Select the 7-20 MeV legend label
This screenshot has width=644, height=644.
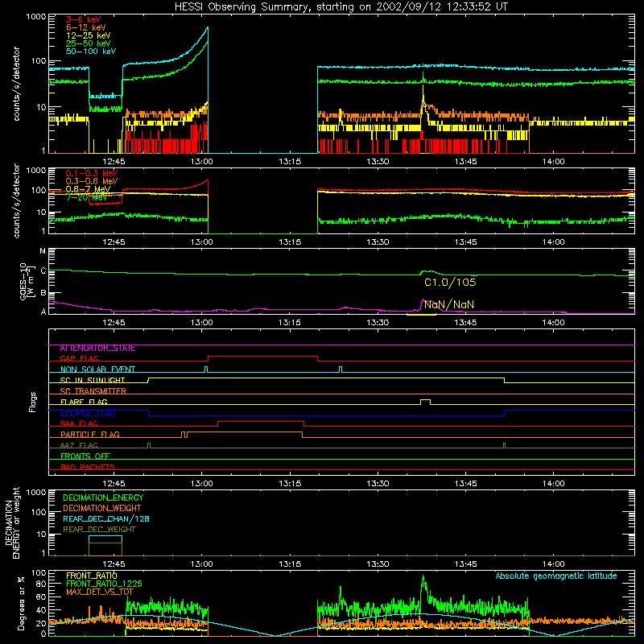(87, 197)
